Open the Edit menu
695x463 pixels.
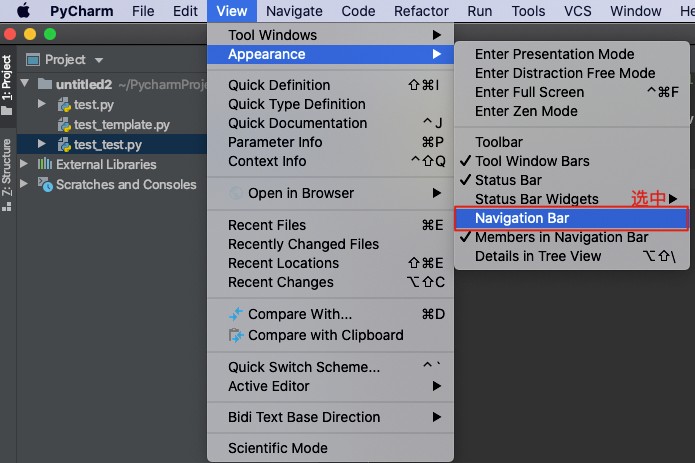[185, 11]
